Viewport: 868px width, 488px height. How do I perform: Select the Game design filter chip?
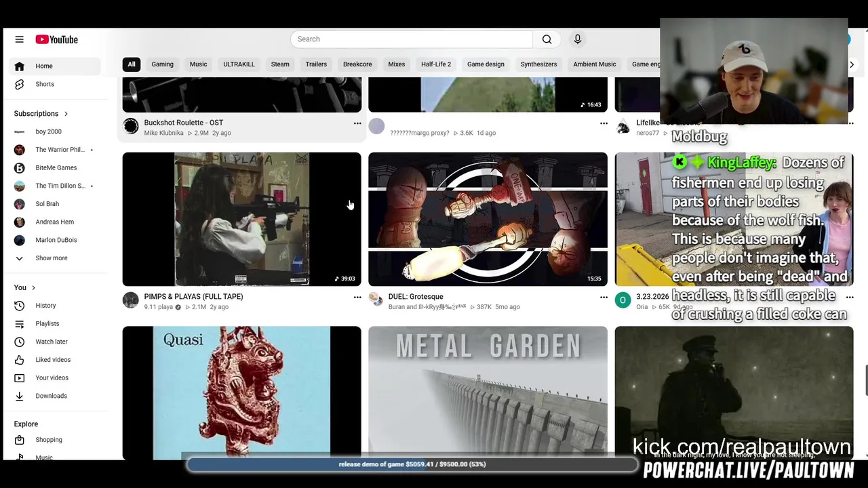tap(486, 64)
